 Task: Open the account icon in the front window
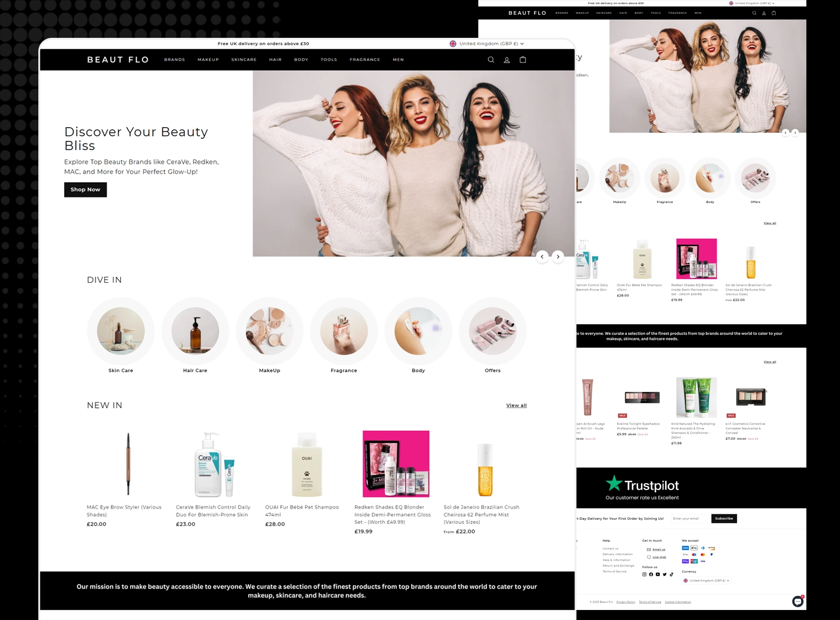click(507, 60)
